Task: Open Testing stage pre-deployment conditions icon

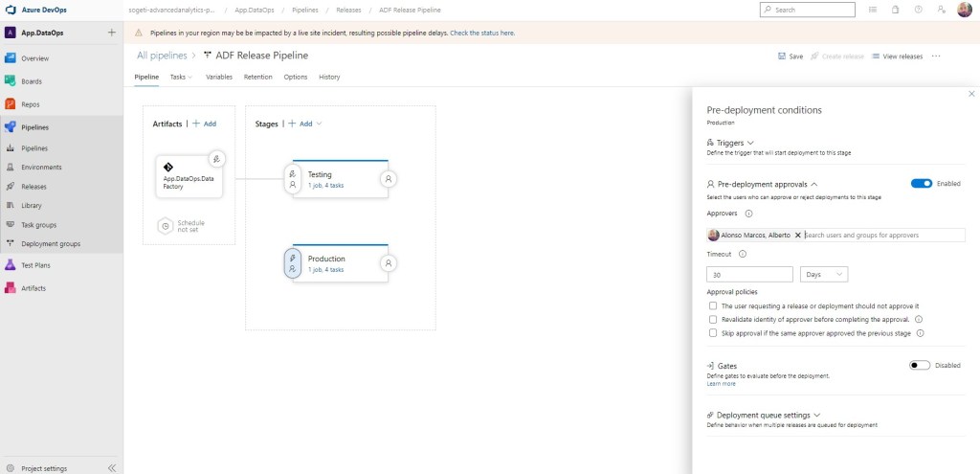Action: tap(293, 179)
